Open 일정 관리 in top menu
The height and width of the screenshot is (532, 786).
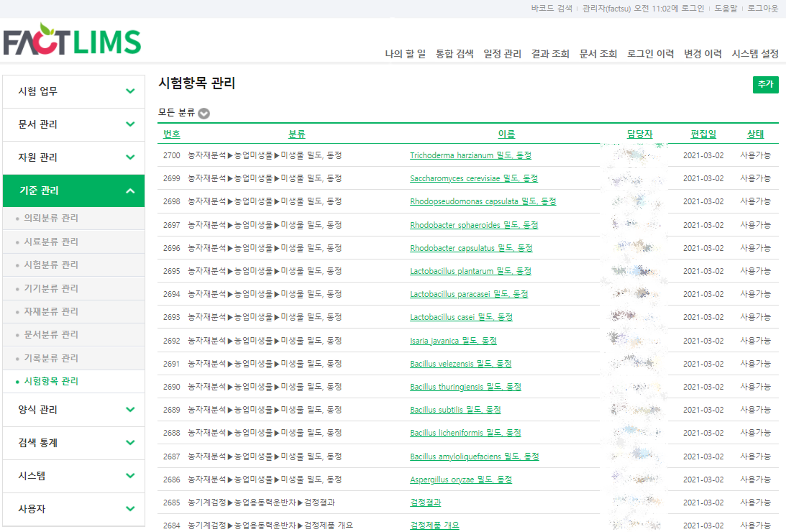502,54
